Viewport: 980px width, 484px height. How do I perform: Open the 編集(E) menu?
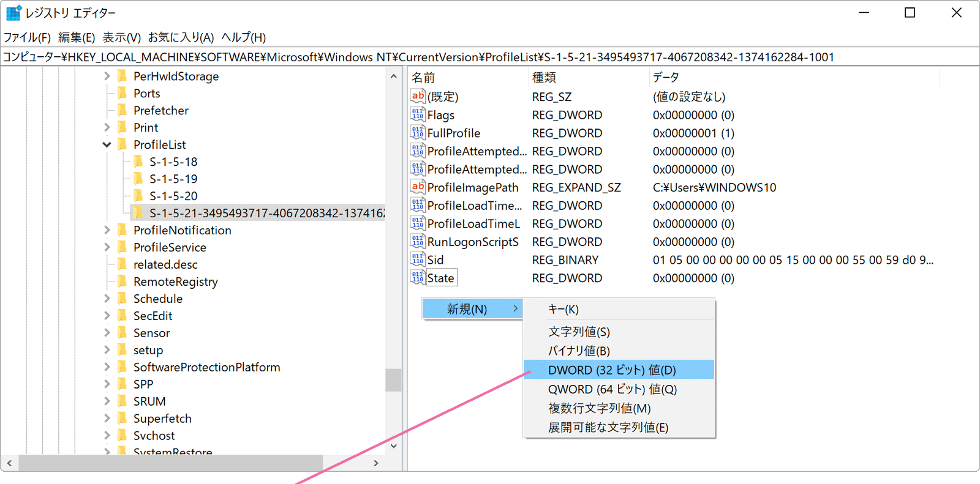(x=77, y=37)
